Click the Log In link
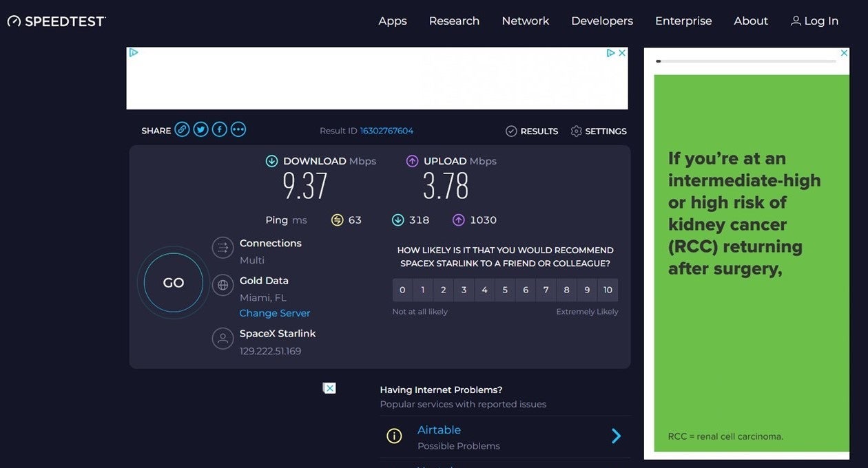This screenshot has width=868, height=468. tap(814, 21)
